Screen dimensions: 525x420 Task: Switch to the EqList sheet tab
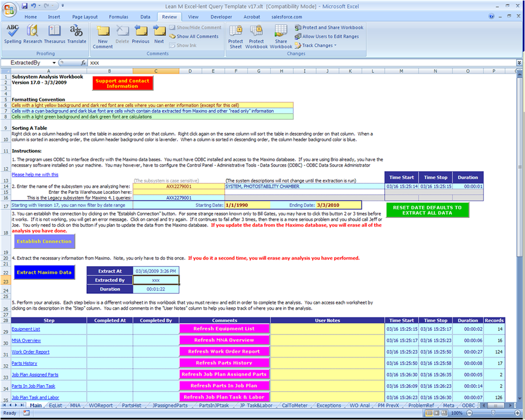click(x=56, y=405)
